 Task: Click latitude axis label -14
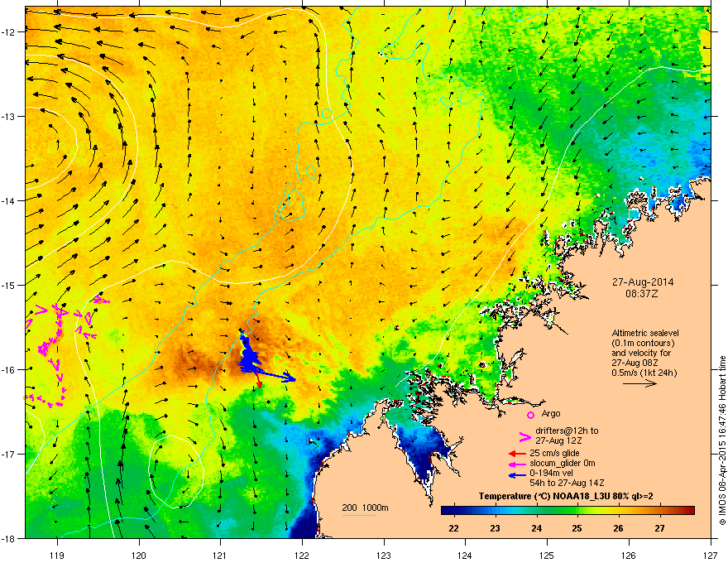[x=9, y=201]
